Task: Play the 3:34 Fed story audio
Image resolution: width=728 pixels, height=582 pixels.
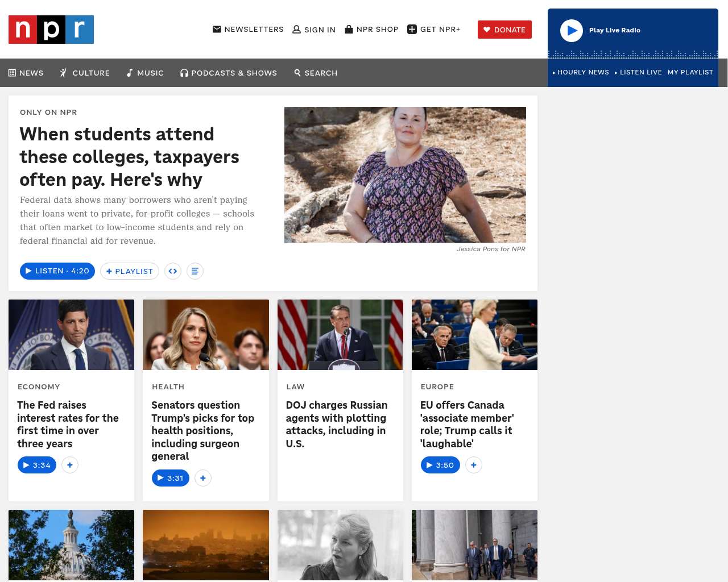Action: [37, 465]
